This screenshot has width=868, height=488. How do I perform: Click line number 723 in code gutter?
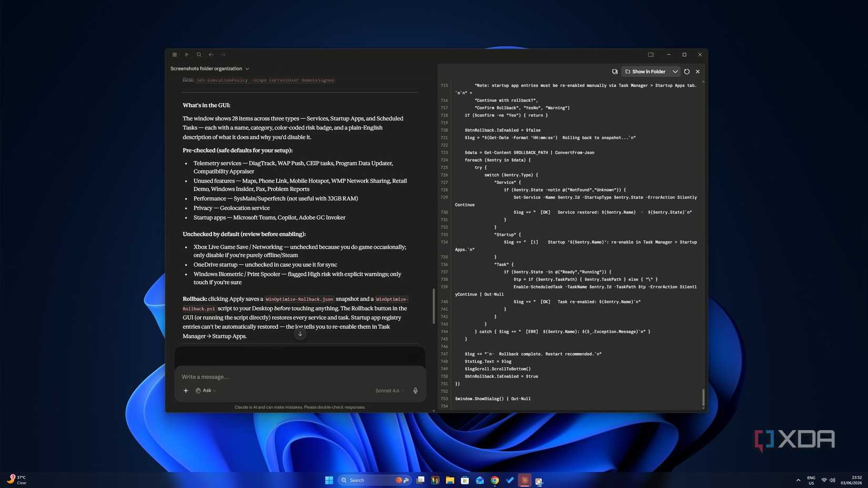[445, 152]
